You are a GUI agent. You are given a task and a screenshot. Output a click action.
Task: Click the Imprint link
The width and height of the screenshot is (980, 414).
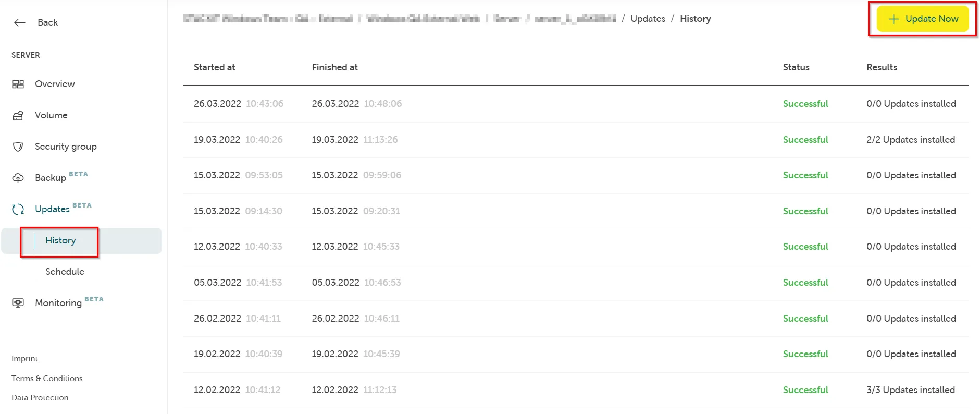point(24,358)
